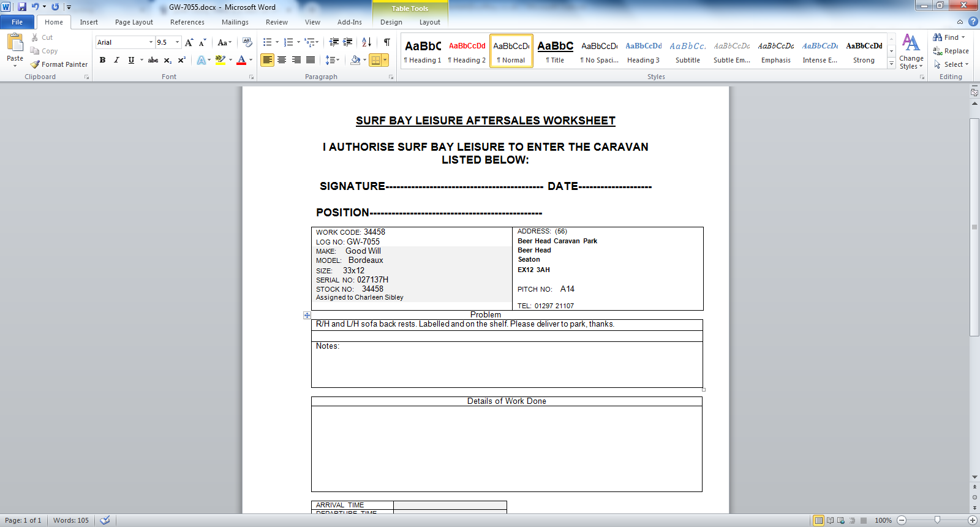Switch to Web Layout view icon
The height and width of the screenshot is (527, 980).
[841, 520]
